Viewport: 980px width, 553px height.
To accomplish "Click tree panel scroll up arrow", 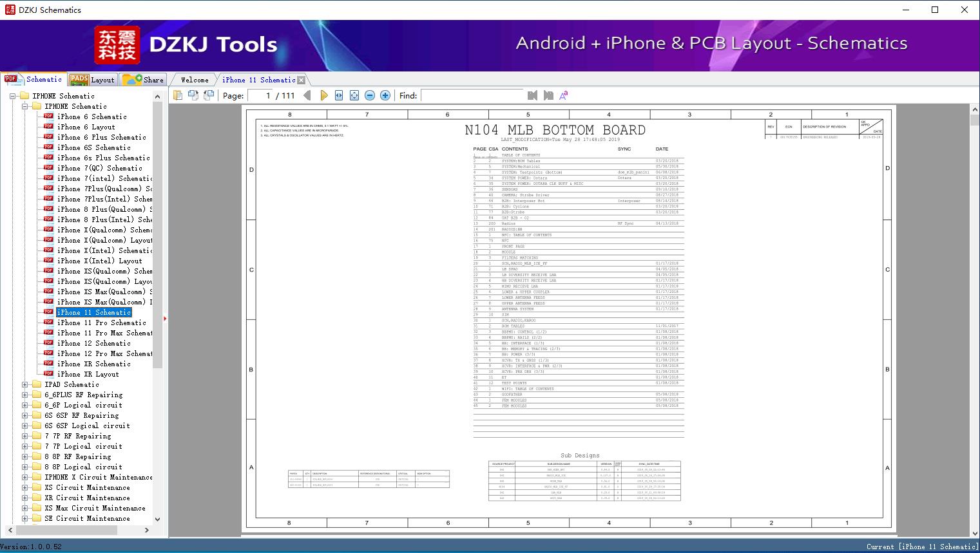I will (157, 97).
